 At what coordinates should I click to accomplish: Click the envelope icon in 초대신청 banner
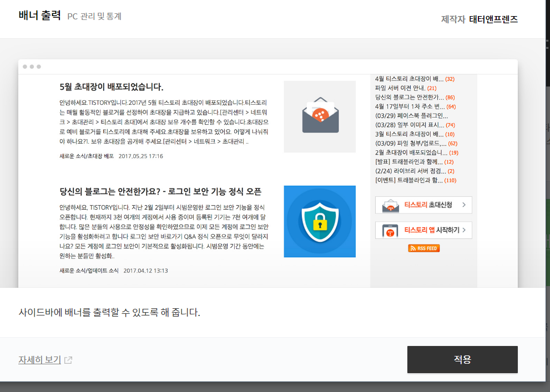coord(390,206)
